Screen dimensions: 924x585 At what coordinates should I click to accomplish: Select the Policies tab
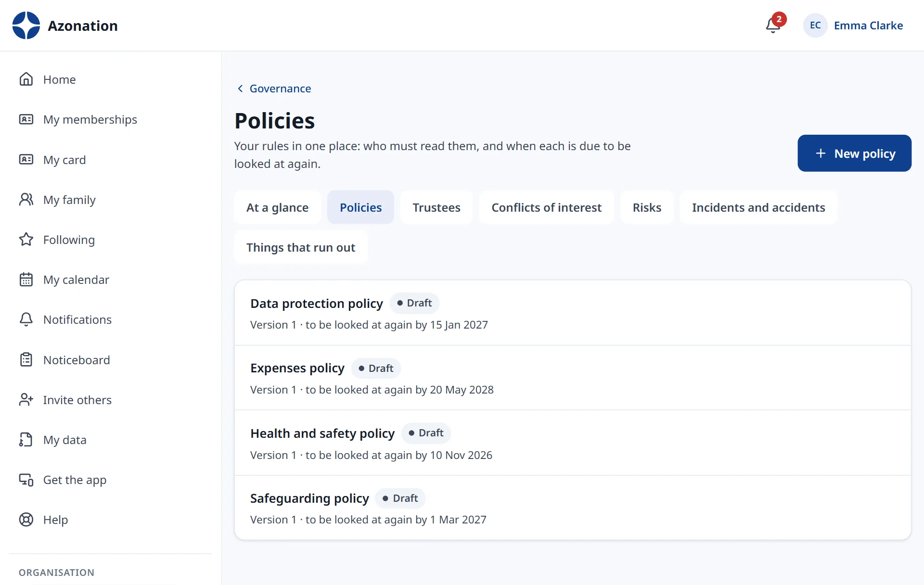360,207
